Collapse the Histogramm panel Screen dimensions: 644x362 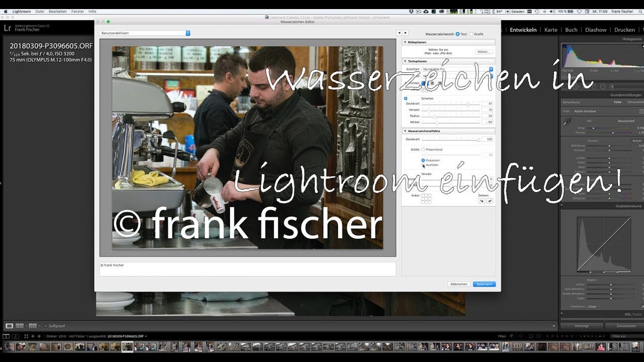tap(632, 39)
